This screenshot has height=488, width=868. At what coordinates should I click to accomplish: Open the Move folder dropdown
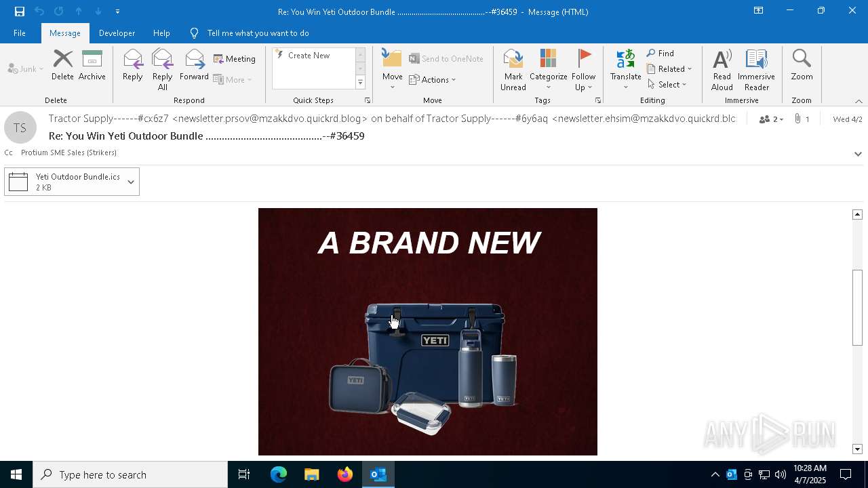tap(393, 70)
